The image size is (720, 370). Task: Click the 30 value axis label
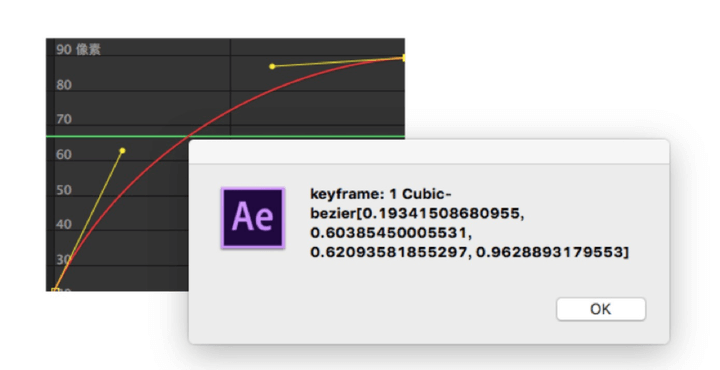[x=64, y=260]
